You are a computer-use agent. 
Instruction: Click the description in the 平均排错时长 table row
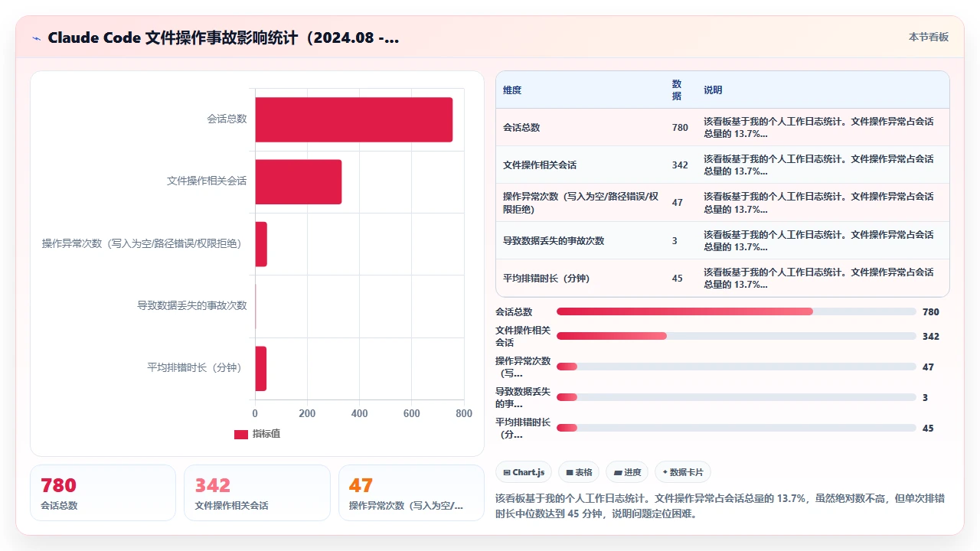coord(819,278)
